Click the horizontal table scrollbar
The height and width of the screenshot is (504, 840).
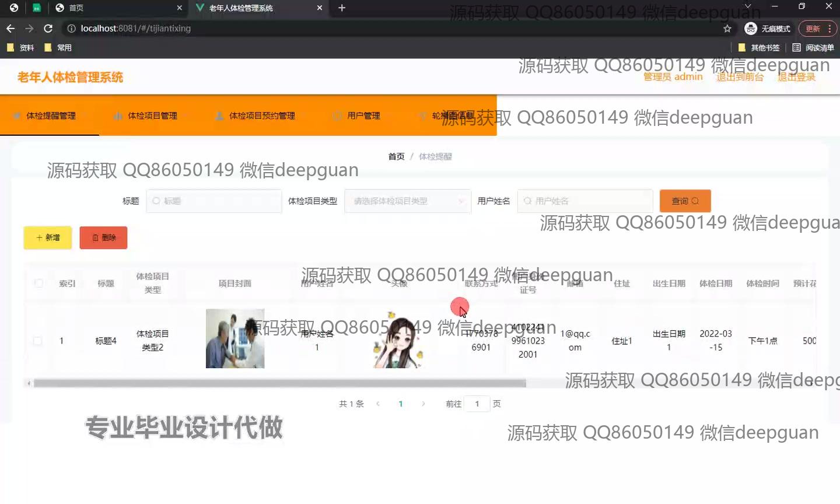pos(279,383)
